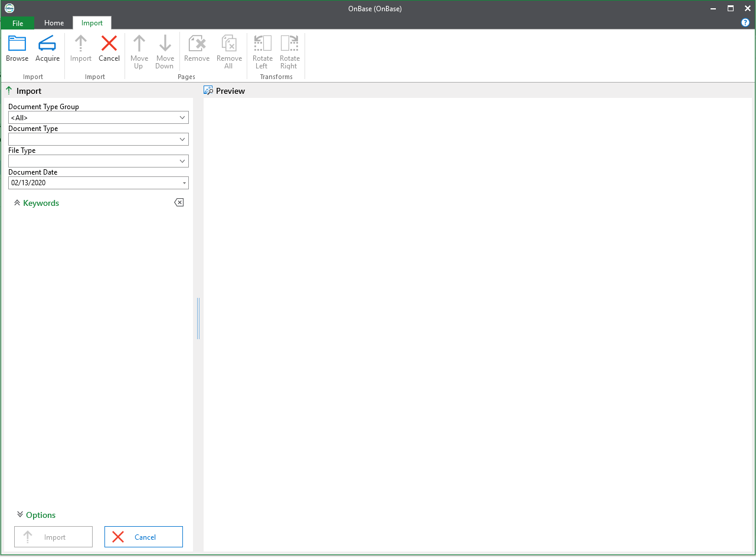Image resolution: width=756 pixels, height=558 pixels.
Task: Collapse the Keywords section
Action: click(17, 202)
